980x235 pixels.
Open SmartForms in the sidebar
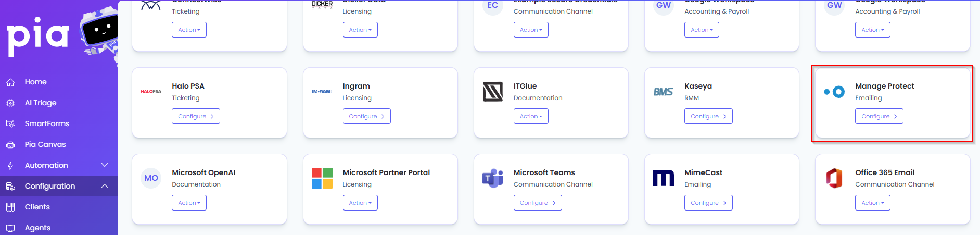tap(47, 123)
